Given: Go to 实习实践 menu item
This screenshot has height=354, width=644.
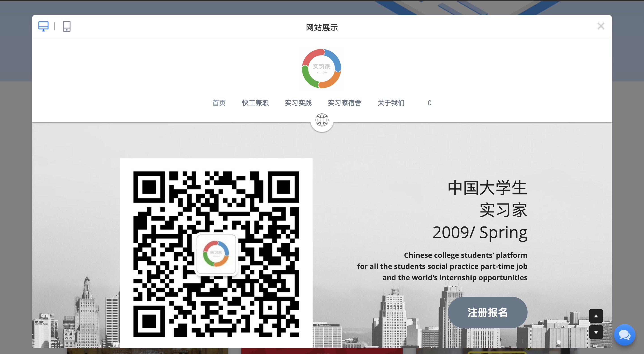Looking at the screenshot, I should point(298,103).
